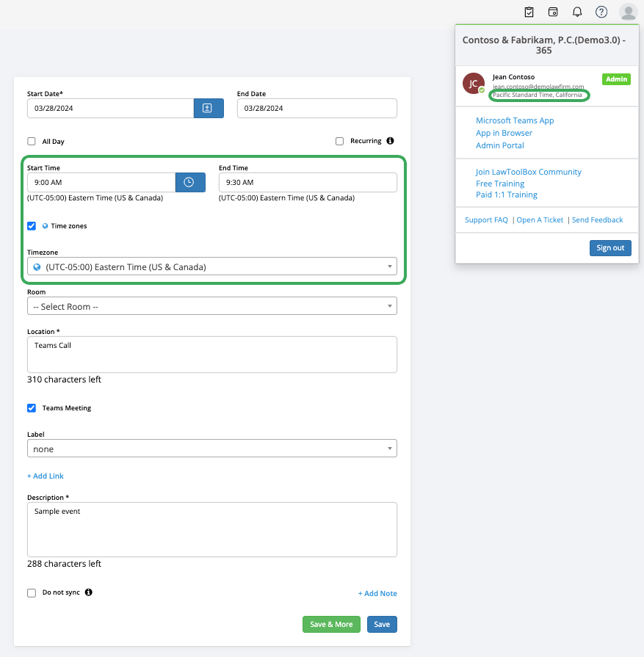Open the calendar icon in top bar

553,12
